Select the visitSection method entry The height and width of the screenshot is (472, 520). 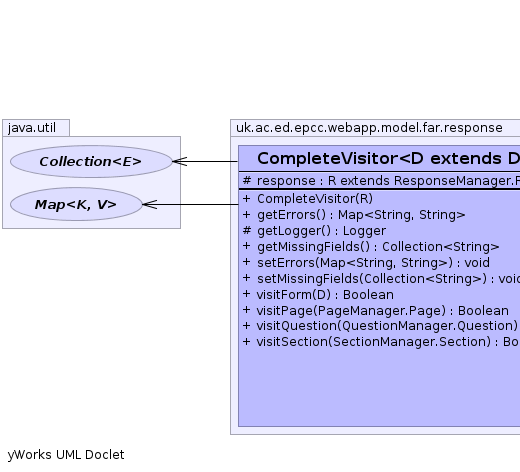point(381,342)
